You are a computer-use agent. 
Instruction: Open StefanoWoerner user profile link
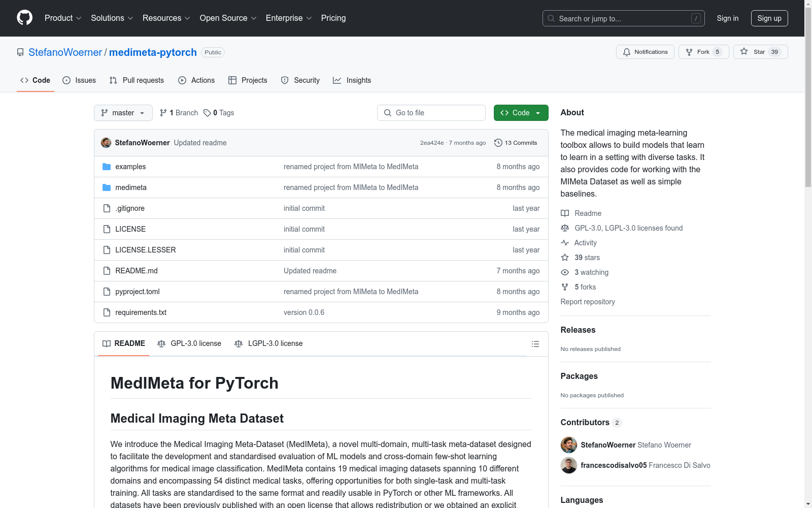pos(65,52)
